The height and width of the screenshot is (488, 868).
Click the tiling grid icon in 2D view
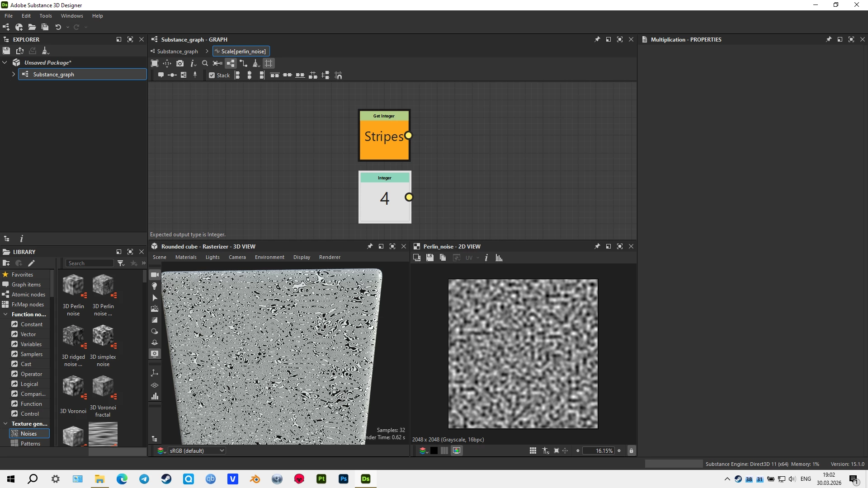(533, 450)
